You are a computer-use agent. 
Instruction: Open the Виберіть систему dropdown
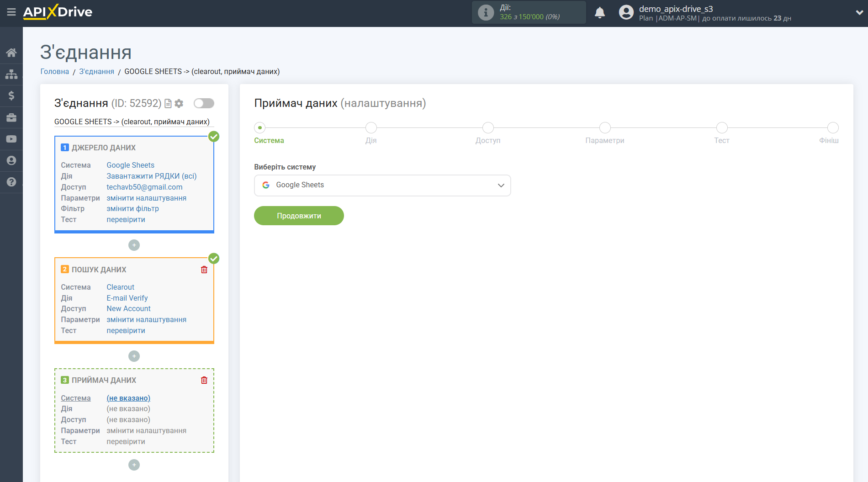pyautogui.click(x=382, y=185)
